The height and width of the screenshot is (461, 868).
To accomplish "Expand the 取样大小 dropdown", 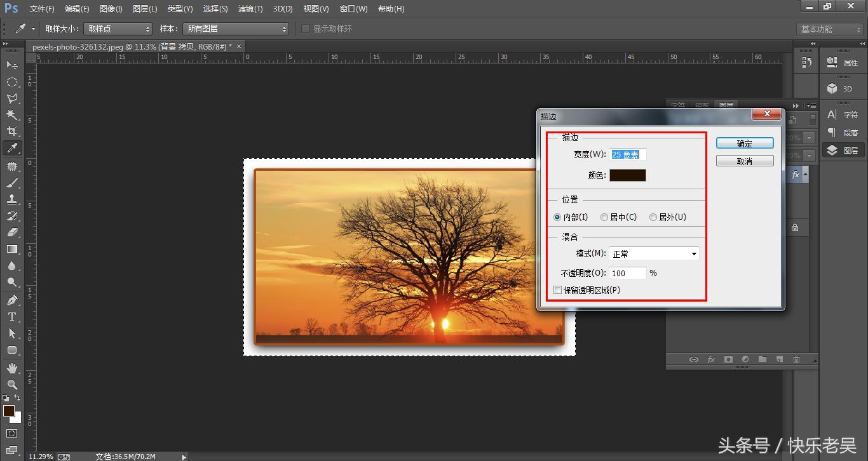I will click(x=119, y=29).
